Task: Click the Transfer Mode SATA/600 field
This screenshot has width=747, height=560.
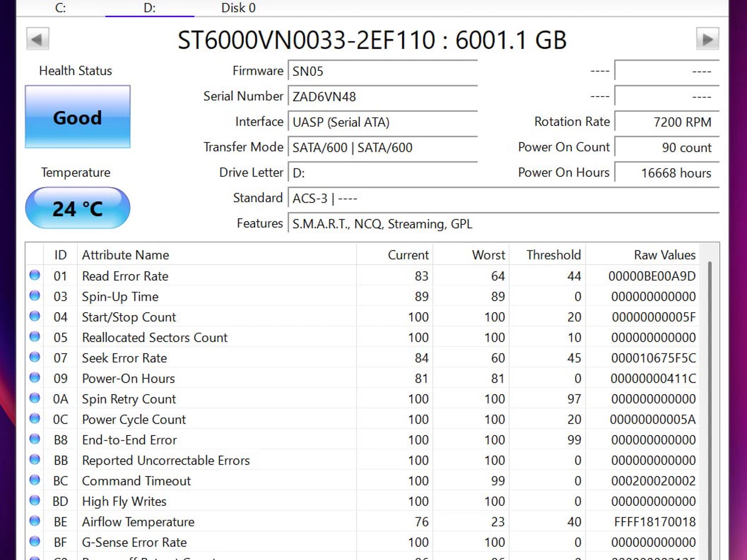Action: pyautogui.click(x=383, y=147)
